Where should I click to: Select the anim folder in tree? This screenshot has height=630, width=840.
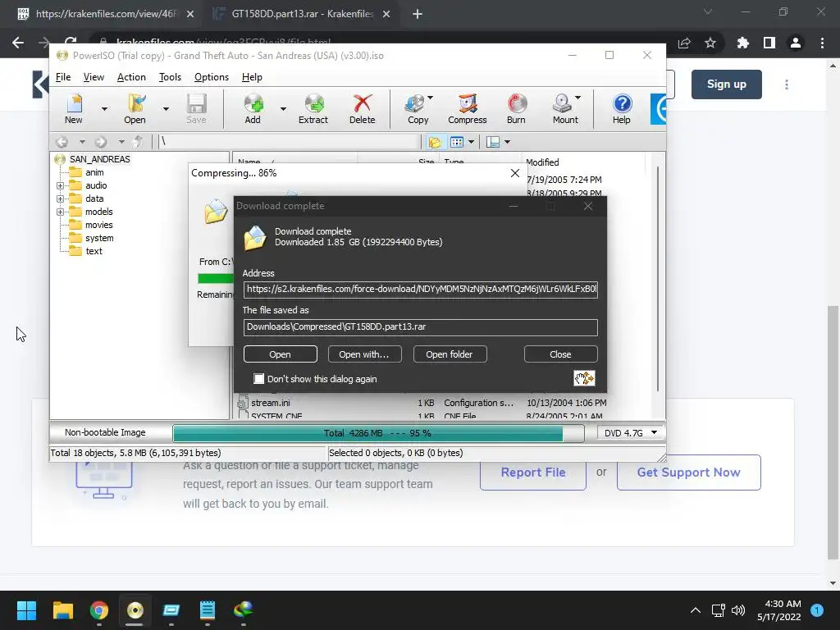(x=94, y=172)
